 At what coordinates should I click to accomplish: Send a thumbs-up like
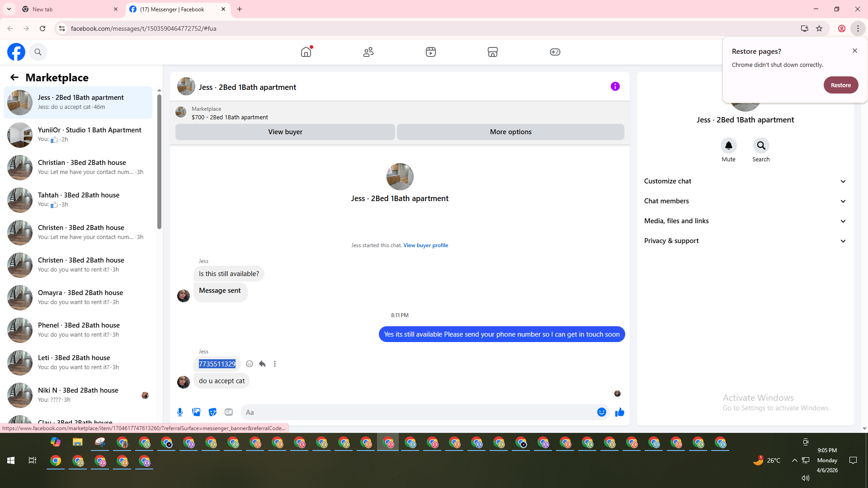(620, 412)
